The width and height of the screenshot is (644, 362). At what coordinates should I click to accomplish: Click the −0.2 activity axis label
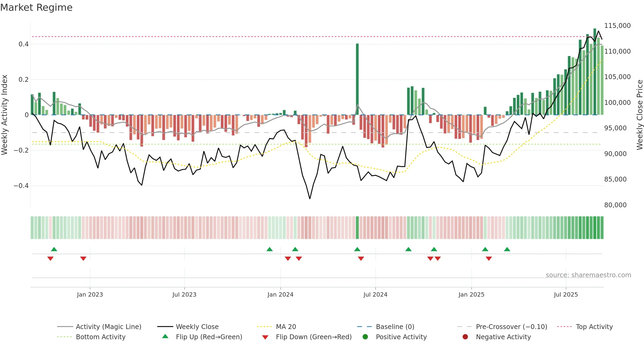pos(21,150)
